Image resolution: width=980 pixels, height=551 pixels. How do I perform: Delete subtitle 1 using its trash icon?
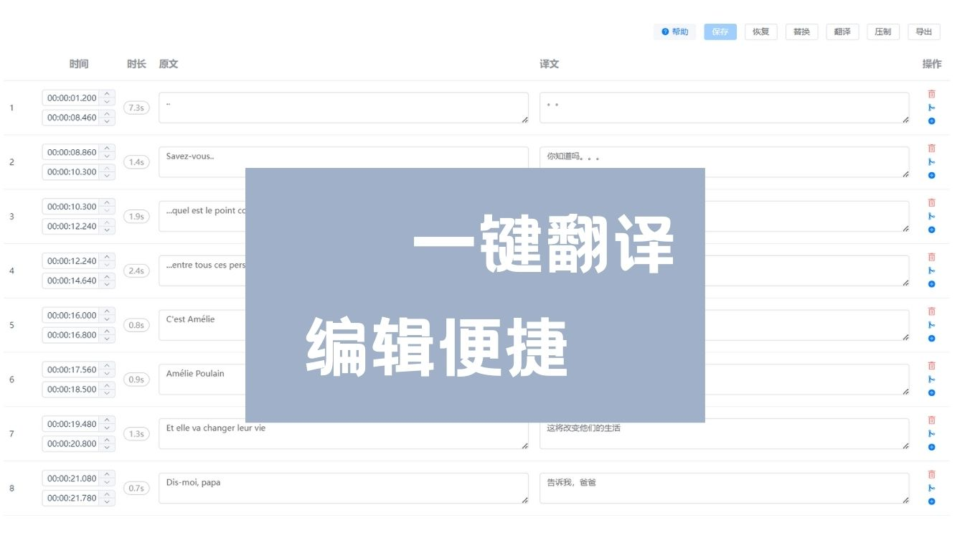(x=931, y=93)
